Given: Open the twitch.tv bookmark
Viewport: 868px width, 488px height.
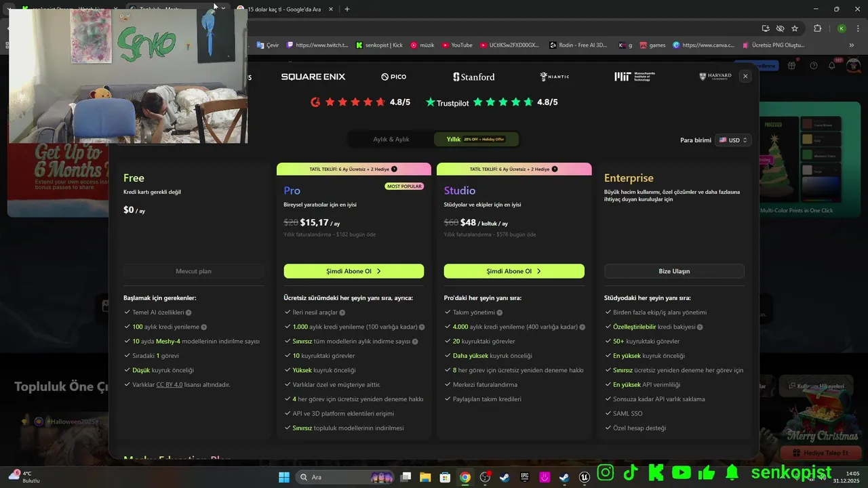Looking at the screenshot, I should [317, 45].
